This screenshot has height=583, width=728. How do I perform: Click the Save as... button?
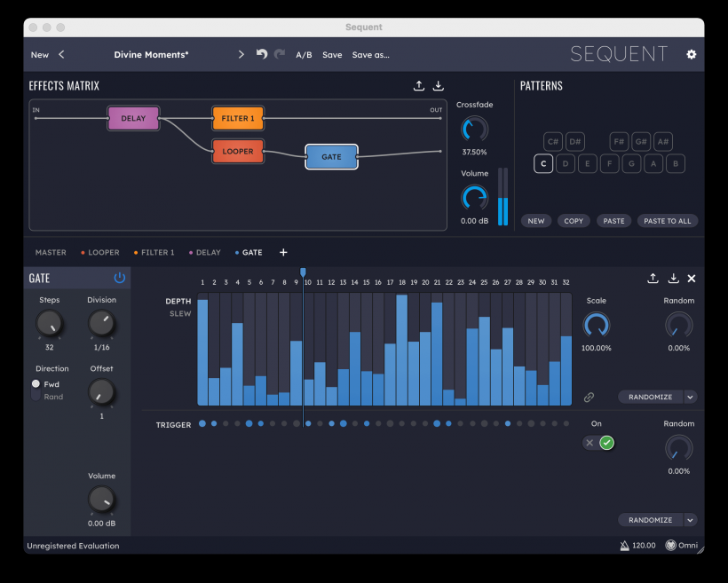[x=370, y=55]
